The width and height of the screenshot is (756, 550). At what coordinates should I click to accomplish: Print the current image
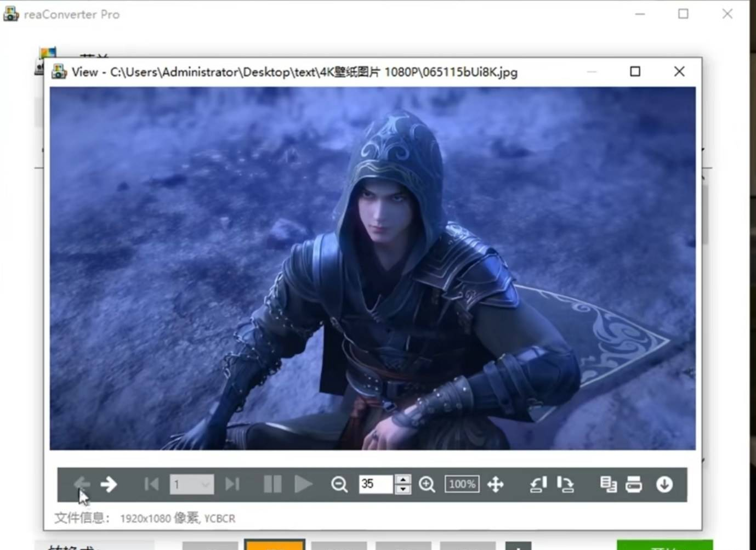pos(634,485)
